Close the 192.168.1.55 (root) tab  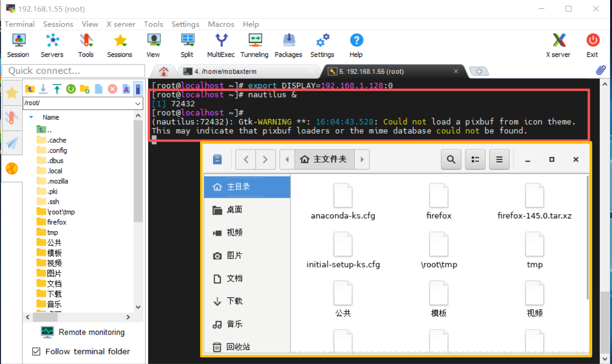point(456,71)
